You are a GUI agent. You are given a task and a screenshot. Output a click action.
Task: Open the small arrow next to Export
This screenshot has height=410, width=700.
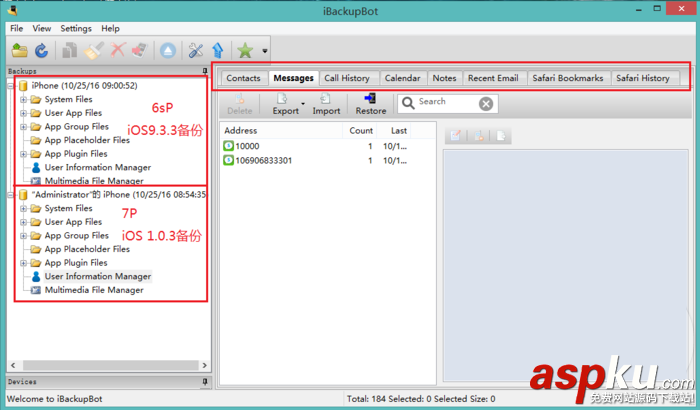tap(303, 104)
